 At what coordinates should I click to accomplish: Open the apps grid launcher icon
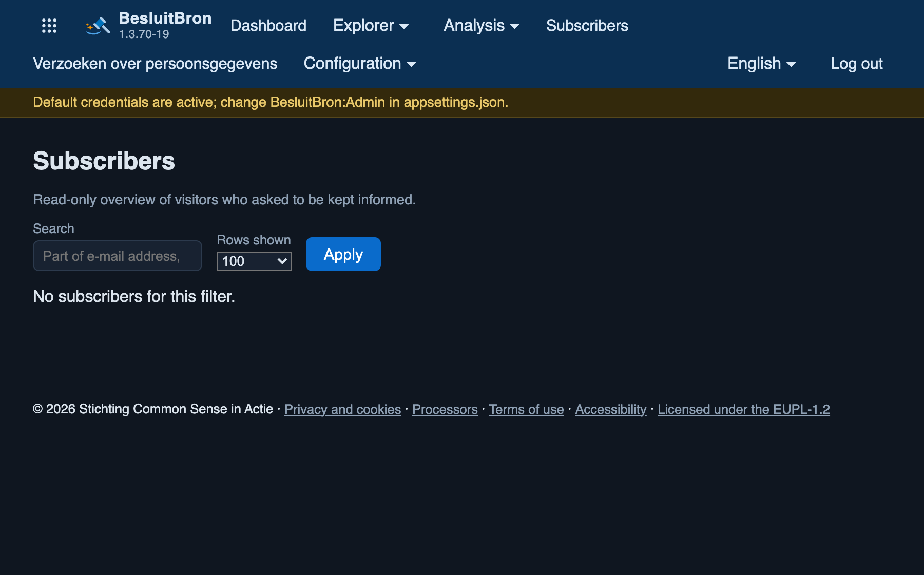pos(49,26)
